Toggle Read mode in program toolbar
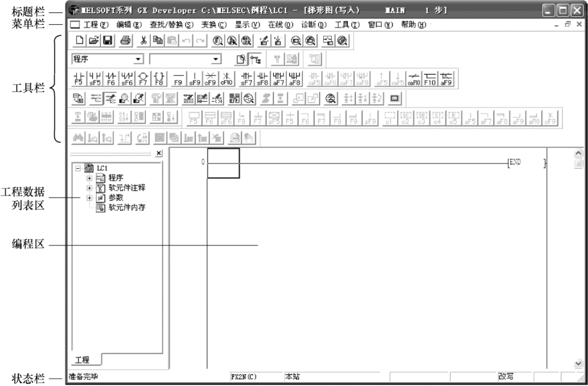 click(x=96, y=98)
